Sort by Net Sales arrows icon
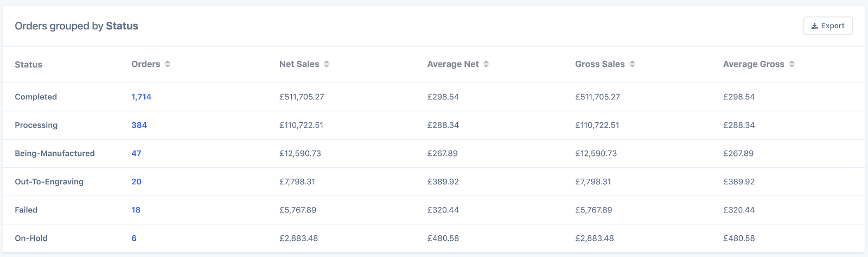868x257 pixels. click(327, 64)
